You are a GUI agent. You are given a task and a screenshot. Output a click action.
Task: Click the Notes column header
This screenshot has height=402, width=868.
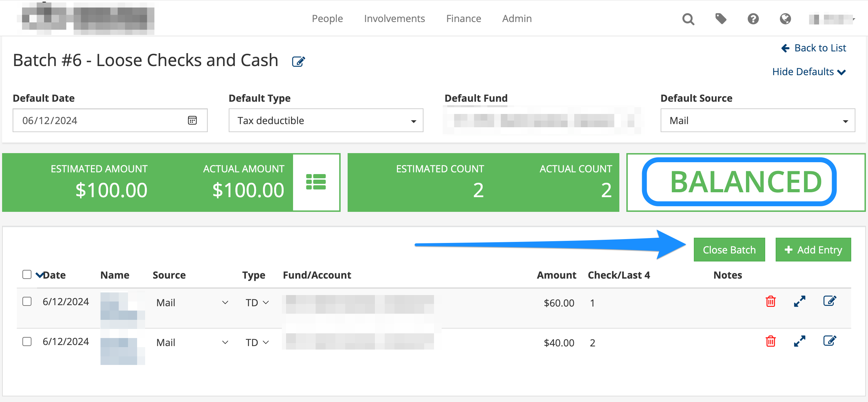[x=727, y=275]
